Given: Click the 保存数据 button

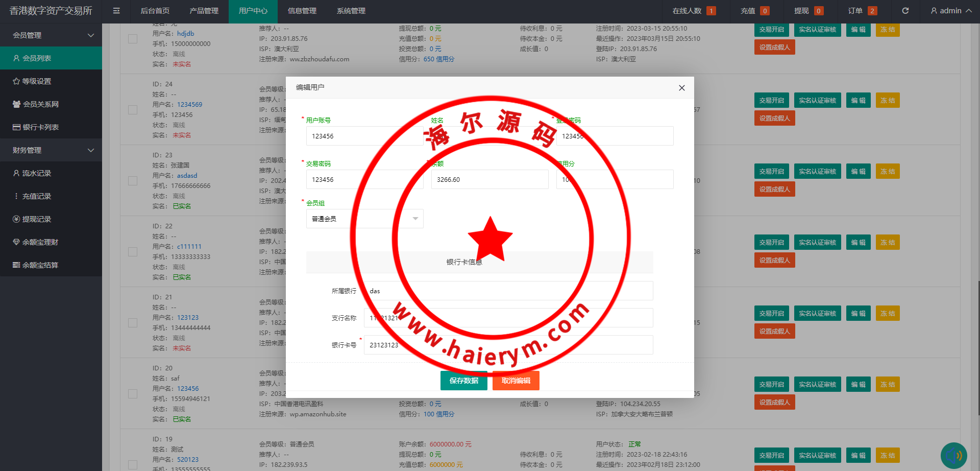Looking at the screenshot, I should click(463, 381).
